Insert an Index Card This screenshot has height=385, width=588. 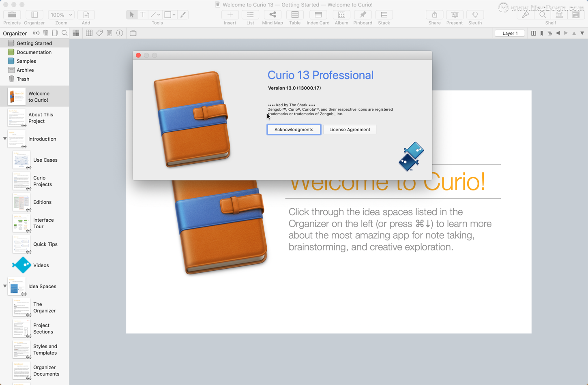point(318,15)
